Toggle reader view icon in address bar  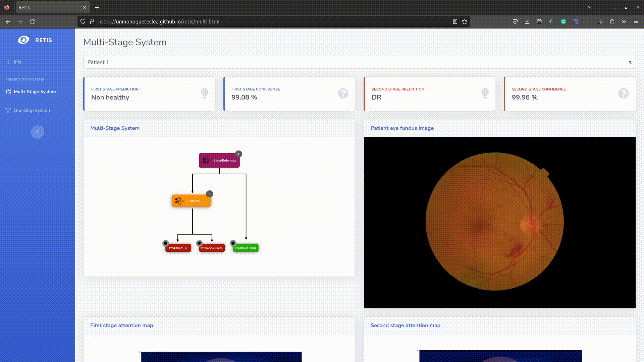click(455, 21)
